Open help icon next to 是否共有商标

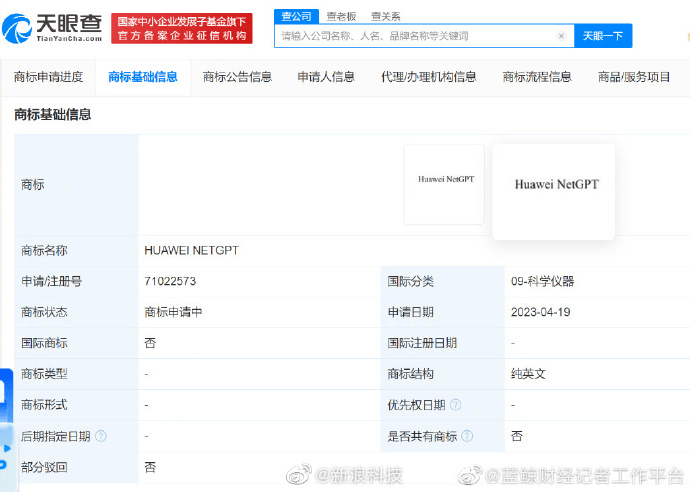coord(467,436)
